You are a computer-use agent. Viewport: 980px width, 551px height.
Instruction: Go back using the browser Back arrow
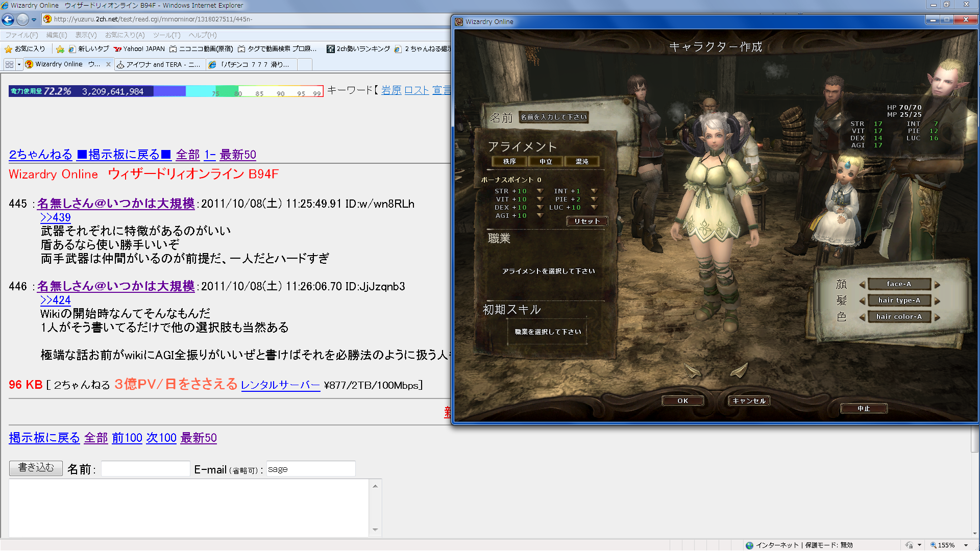8,19
